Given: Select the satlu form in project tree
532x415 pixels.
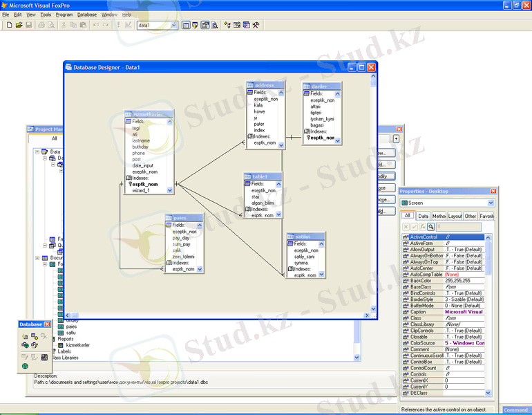Looking at the screenshot, I should pyautogui.click(x=72, y=332).
